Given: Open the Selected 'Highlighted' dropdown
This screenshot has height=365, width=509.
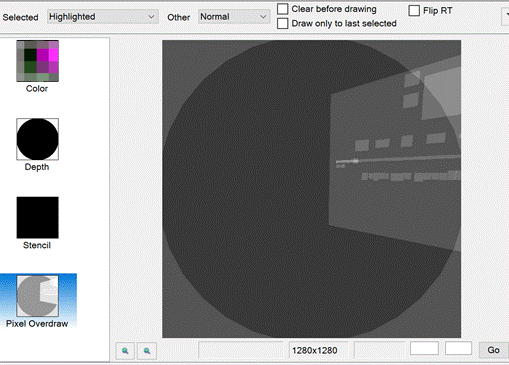Looking at the screenshot, I should pyautogui.click(x=102, y=17).
